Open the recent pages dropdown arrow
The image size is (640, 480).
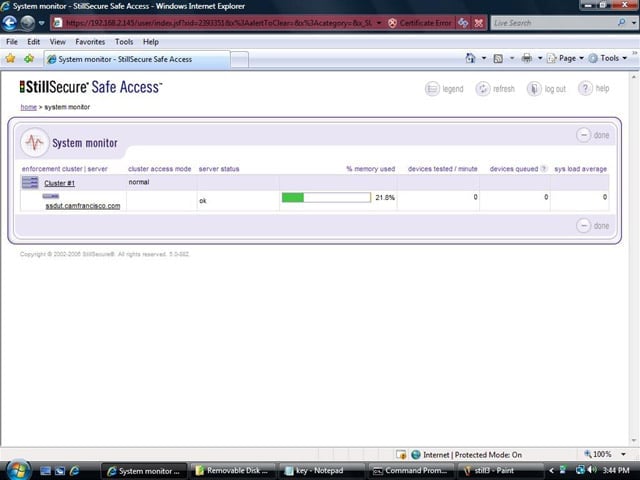(42, 23)
